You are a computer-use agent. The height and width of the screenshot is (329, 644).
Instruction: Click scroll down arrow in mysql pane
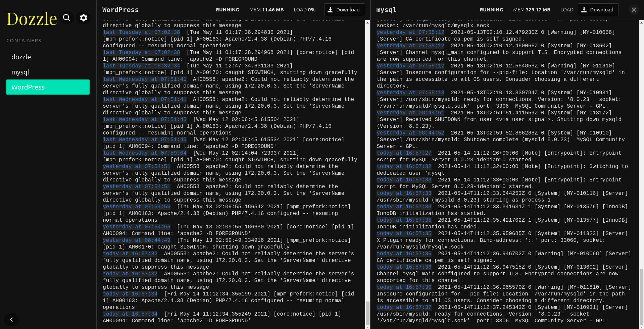coord(641,327)
